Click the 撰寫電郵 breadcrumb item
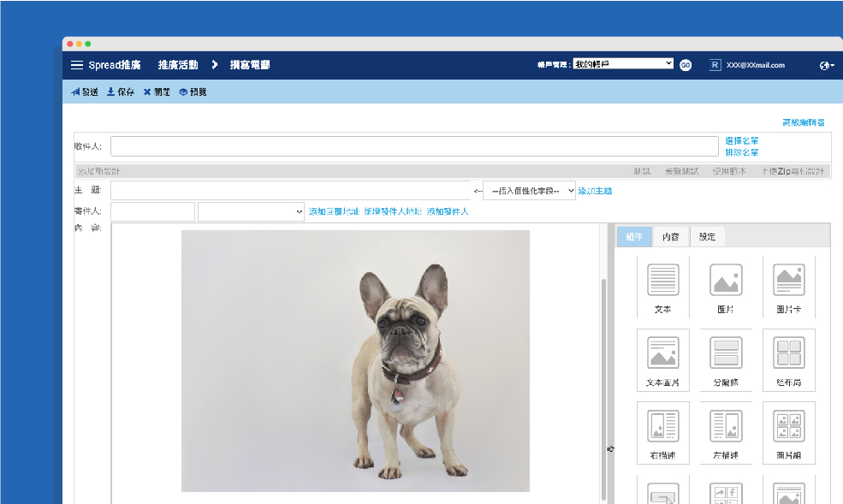Image resolution: width=843 pixels, height=504 pixels. pyautogui.click(x=250, y=65)
